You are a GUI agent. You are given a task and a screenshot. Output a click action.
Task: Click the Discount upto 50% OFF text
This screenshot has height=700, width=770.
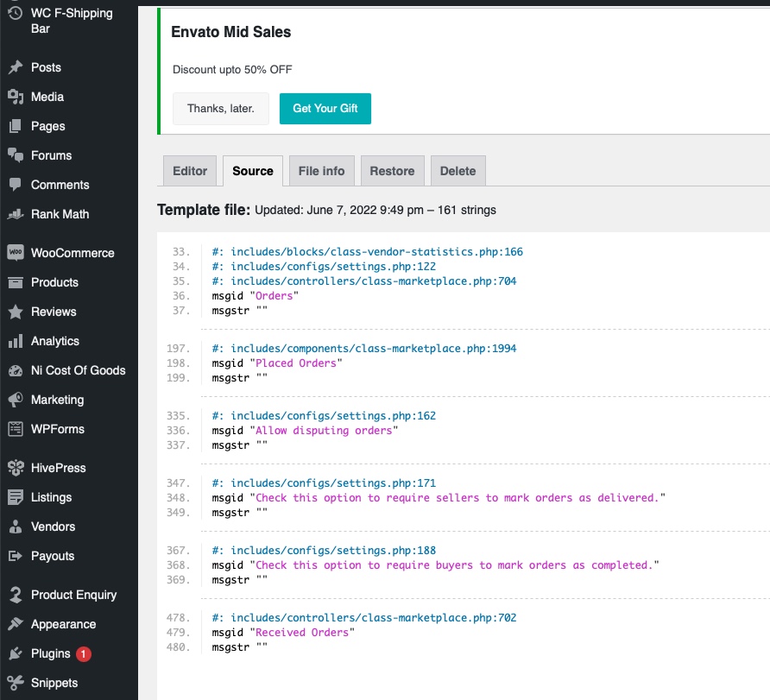point(232,70)
